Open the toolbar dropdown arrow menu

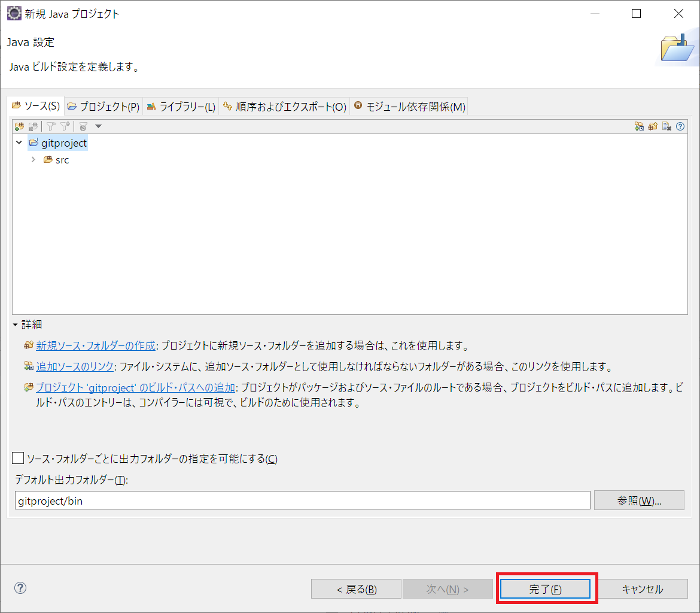tap(99, 126)
